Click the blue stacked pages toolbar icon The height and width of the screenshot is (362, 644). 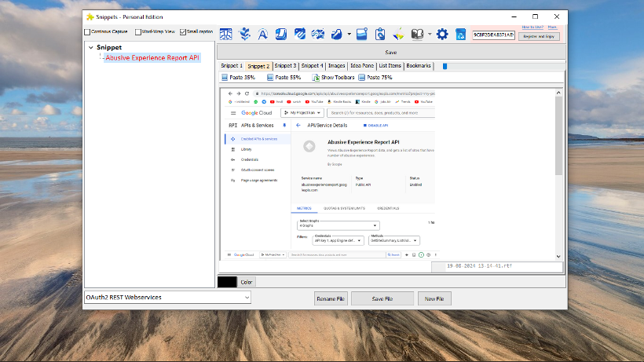click(281, 34)
